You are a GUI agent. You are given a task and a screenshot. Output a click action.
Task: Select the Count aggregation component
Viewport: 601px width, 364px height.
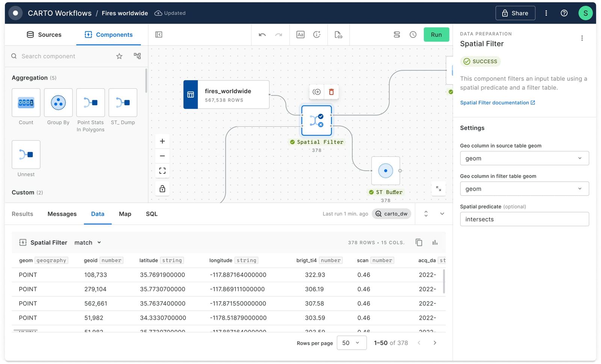(x=26, y=102)
